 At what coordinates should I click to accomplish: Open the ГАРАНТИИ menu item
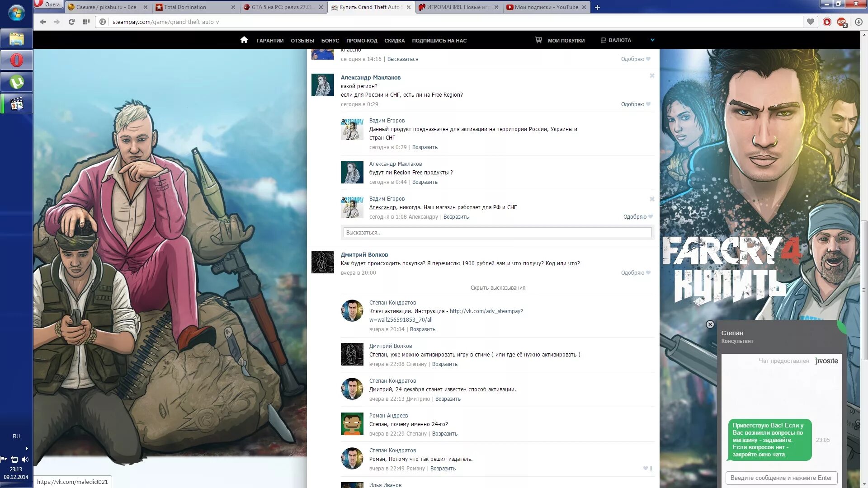point(270,41)
